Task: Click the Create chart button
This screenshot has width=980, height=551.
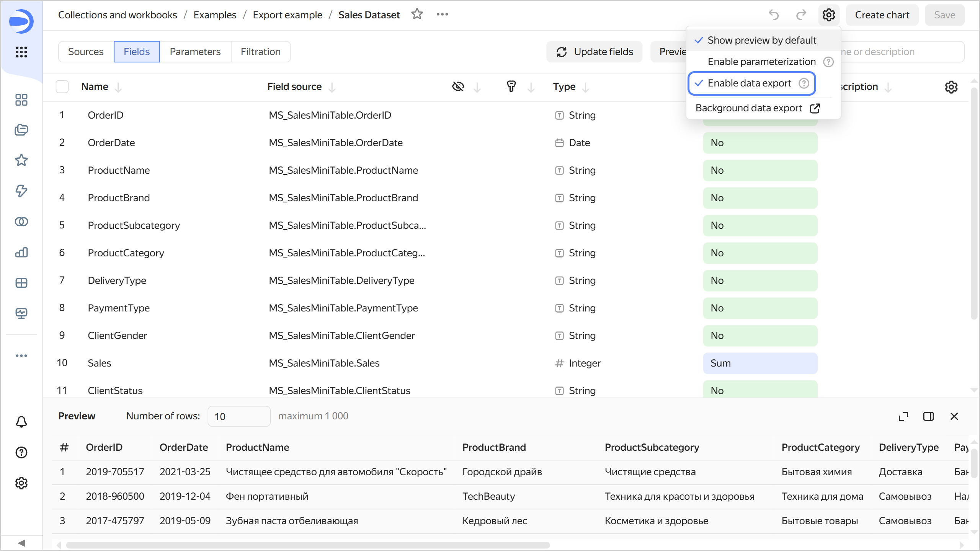Action: 882,15
